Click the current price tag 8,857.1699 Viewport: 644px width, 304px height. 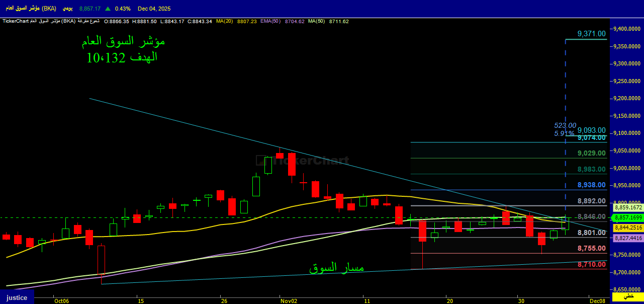(628, 217)
